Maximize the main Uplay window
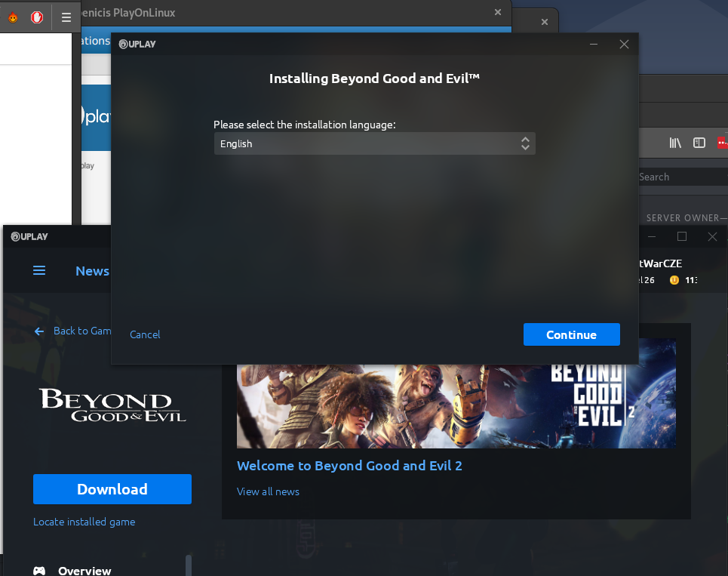The width and height of the screenshot is (728, 576). 682,236
